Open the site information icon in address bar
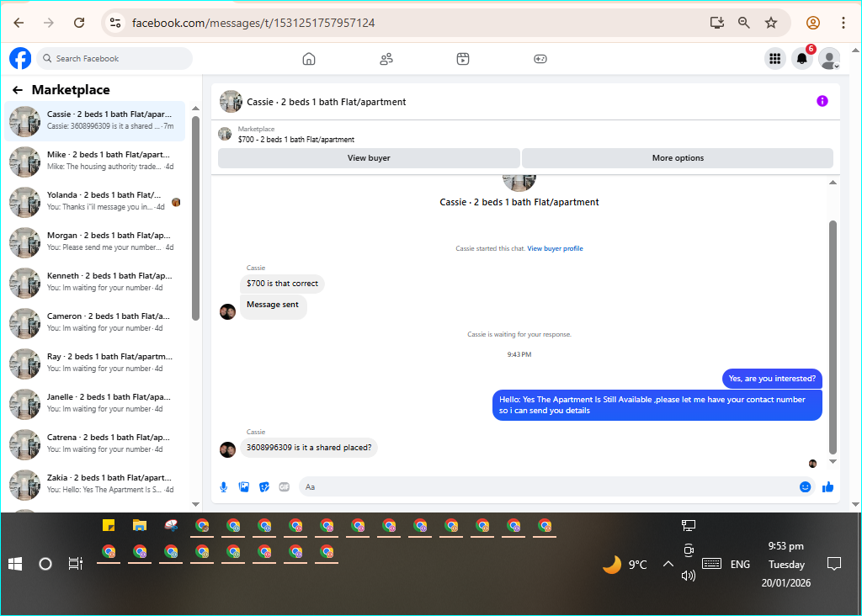 point(114,23)
